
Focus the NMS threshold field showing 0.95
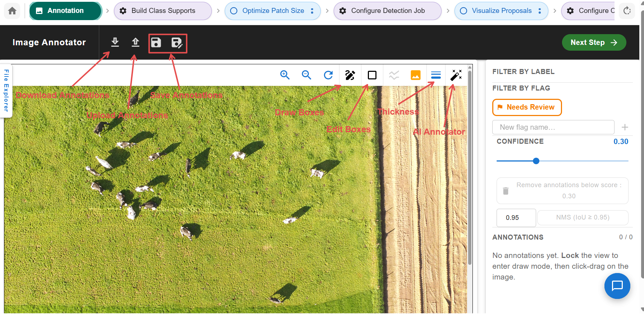tap(516, 218)
